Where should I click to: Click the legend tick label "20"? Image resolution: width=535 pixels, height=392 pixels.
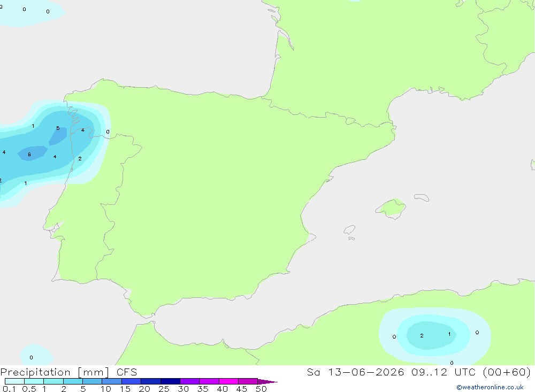coord(144,389)
